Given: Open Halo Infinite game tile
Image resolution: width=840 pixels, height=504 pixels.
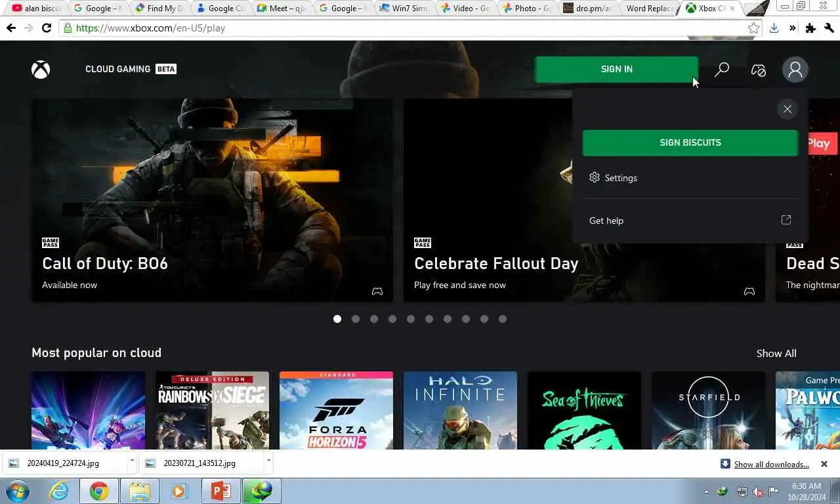Looking at the screenshot, I should click(460, 411).
